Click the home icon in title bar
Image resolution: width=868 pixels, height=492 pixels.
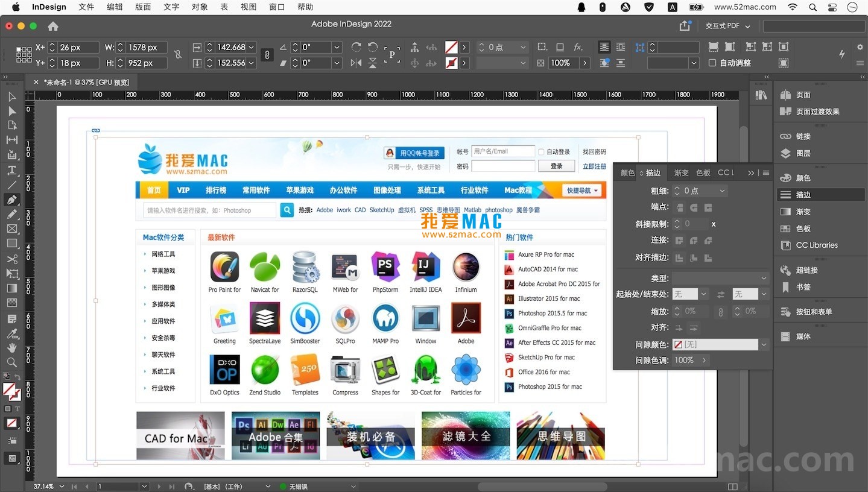[53, 26]
